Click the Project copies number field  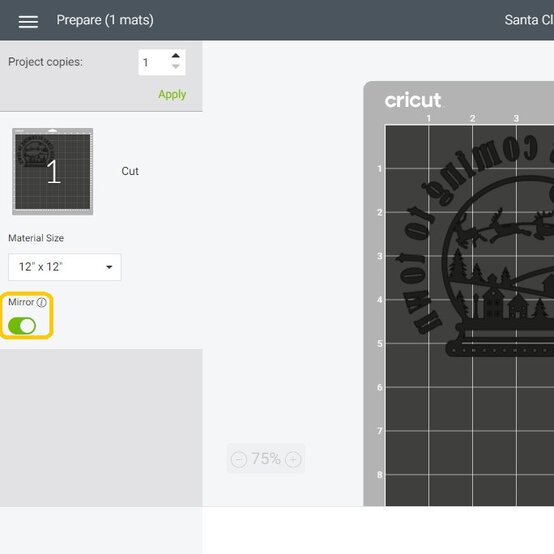(x=162, y=62)
